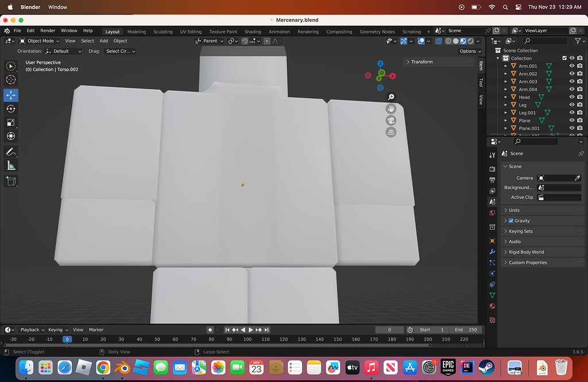Expand the Arm.002 outliner item
The height and width of the screenshot is (382, 588).
506,74
